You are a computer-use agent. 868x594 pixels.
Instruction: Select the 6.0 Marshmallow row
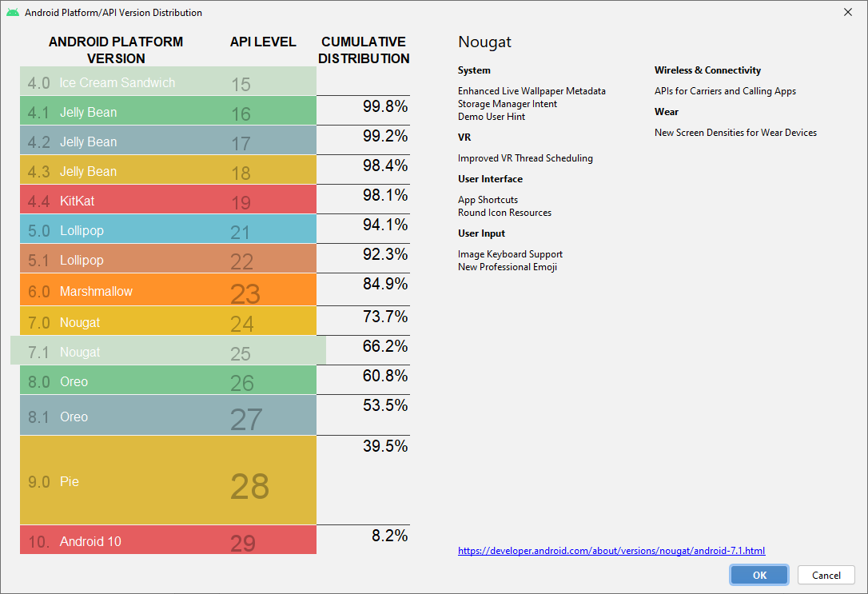[x=168, y=290]
